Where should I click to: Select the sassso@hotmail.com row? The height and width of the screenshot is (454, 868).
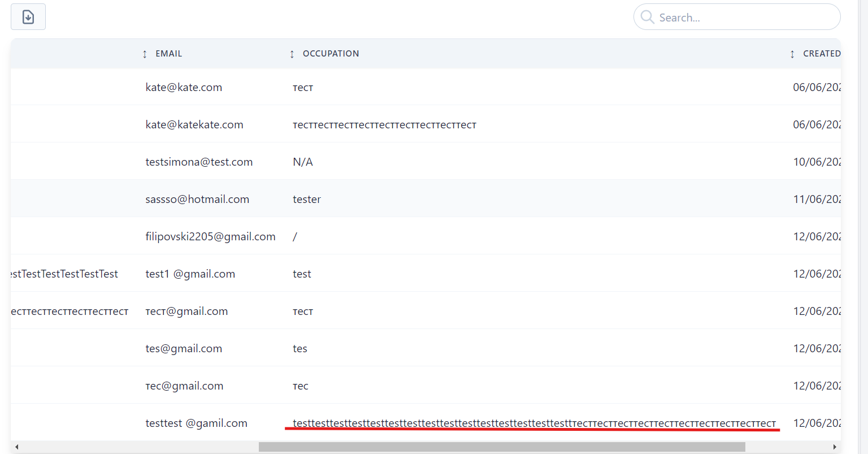point(197,200)
